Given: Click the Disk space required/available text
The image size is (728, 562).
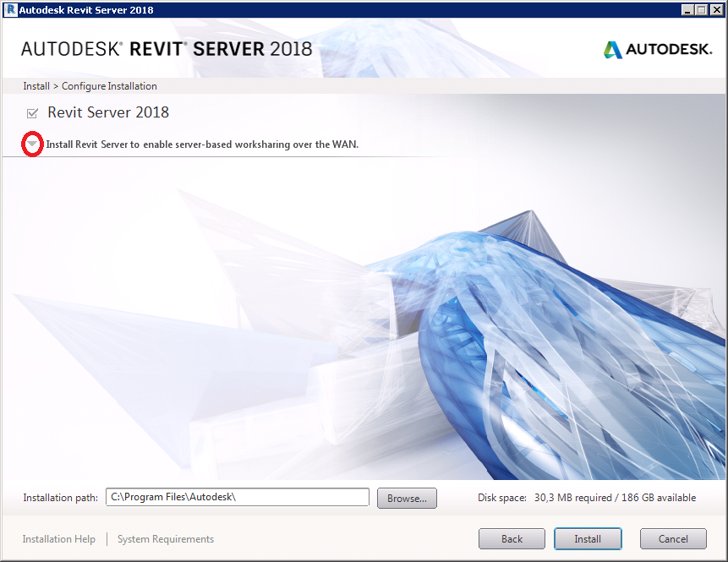Looking at the screenshot, I should (587, 498).
